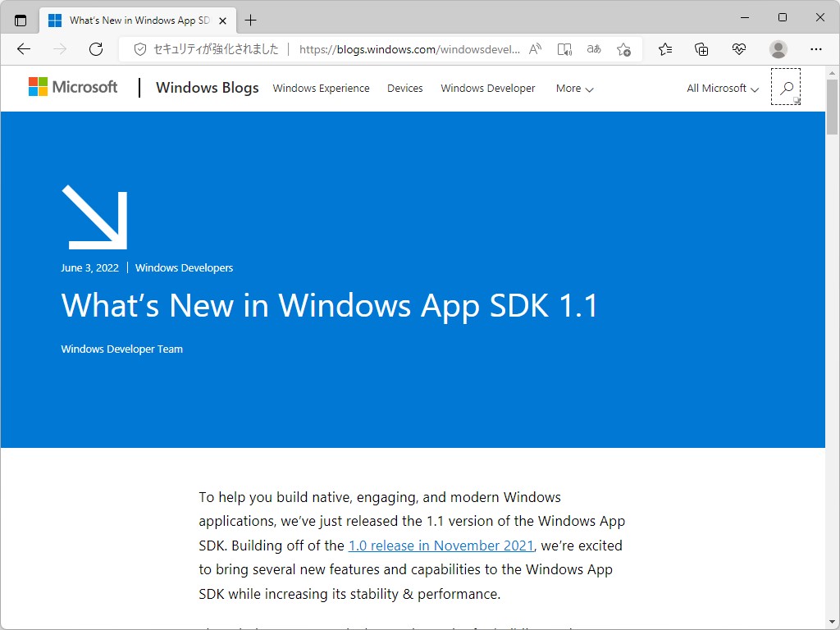
Task: Click the article title What's New in Windows App SDK 1.1
Action: [x=329, y=307]
